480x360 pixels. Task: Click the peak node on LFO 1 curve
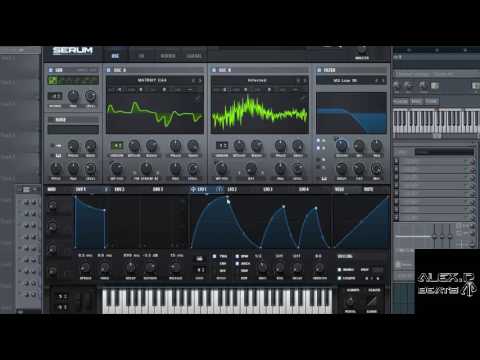pyautogui.click(x=227, y=197)
